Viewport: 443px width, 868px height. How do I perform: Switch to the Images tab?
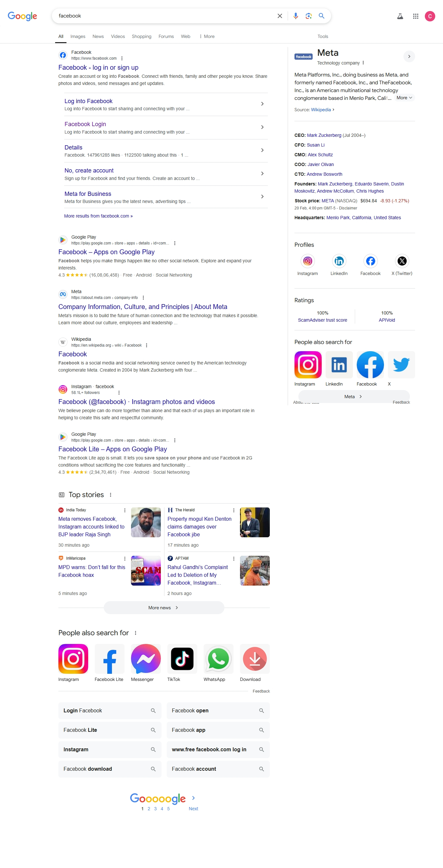[78, 36]
